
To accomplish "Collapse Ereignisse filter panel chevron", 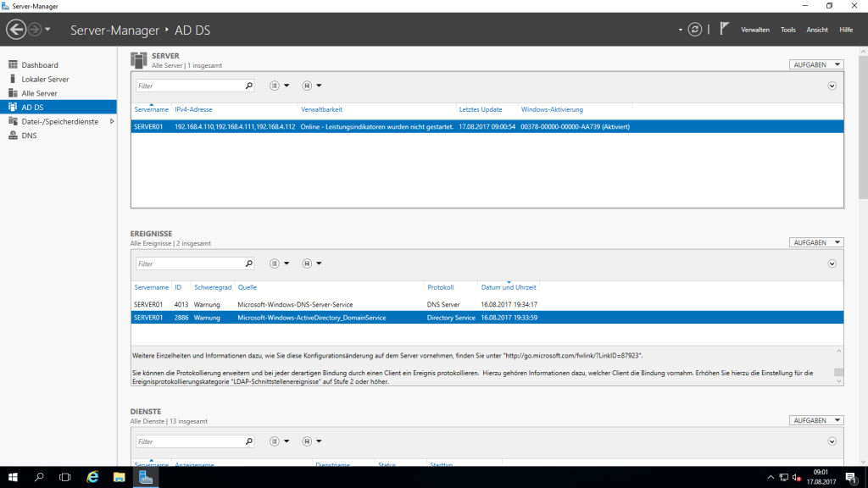I will tap(832, 264).
